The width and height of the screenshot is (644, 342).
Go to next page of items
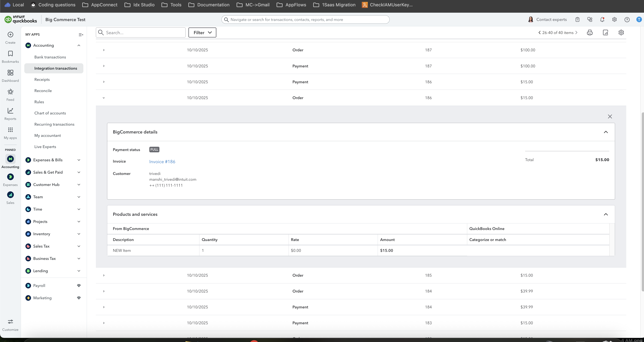pos(576,32)
